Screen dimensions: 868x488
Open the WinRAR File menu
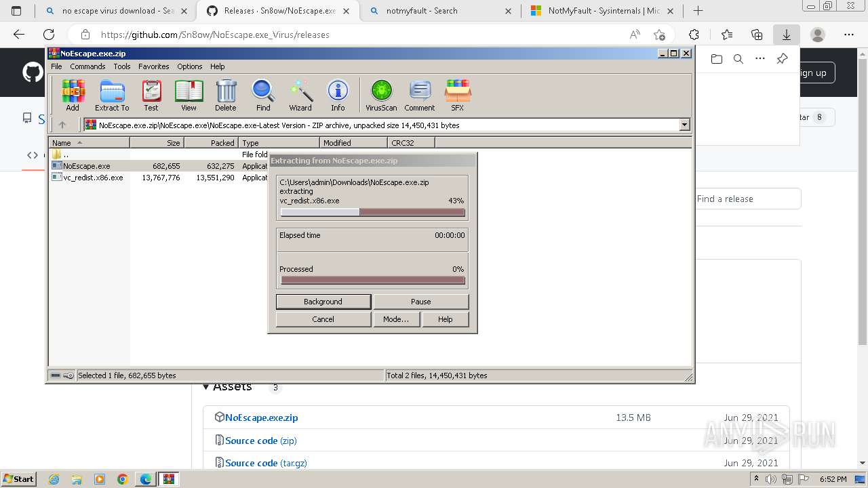(x=56, y=66)
